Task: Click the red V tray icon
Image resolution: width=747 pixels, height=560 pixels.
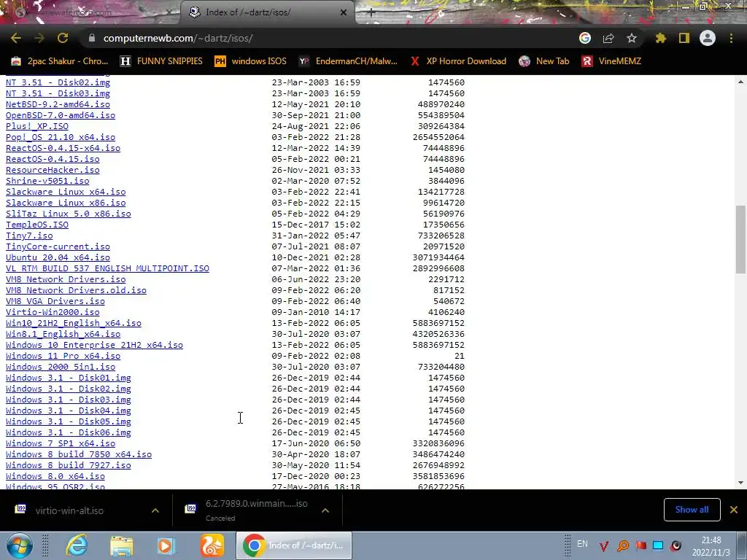Action: tap(604, 545)
